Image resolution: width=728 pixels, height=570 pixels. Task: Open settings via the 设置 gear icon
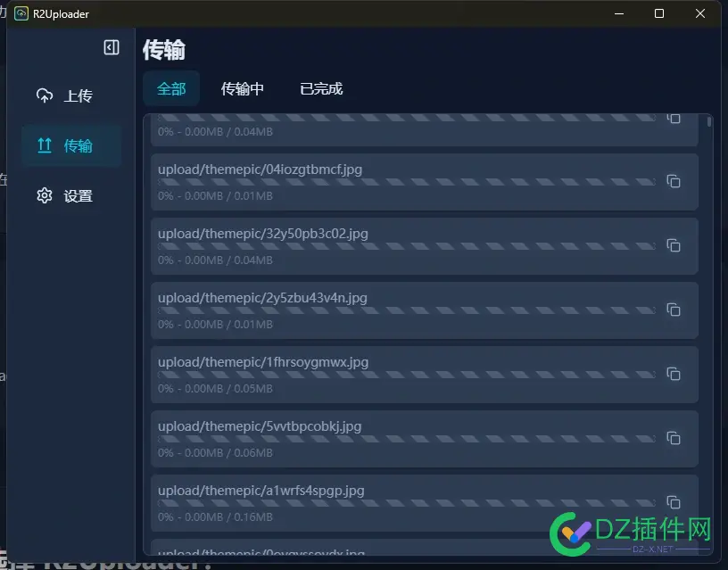point(45,195)
